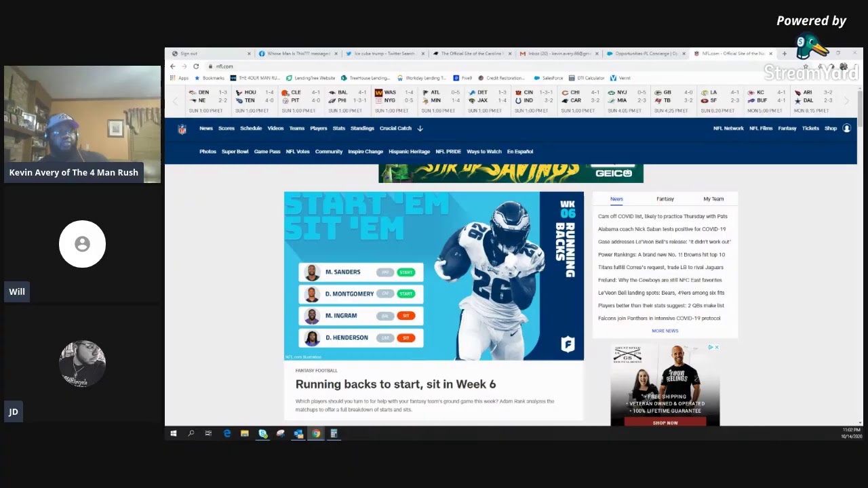Open 'Power Rankings: A brand new No. 1' headline

[x=661, y=254]
